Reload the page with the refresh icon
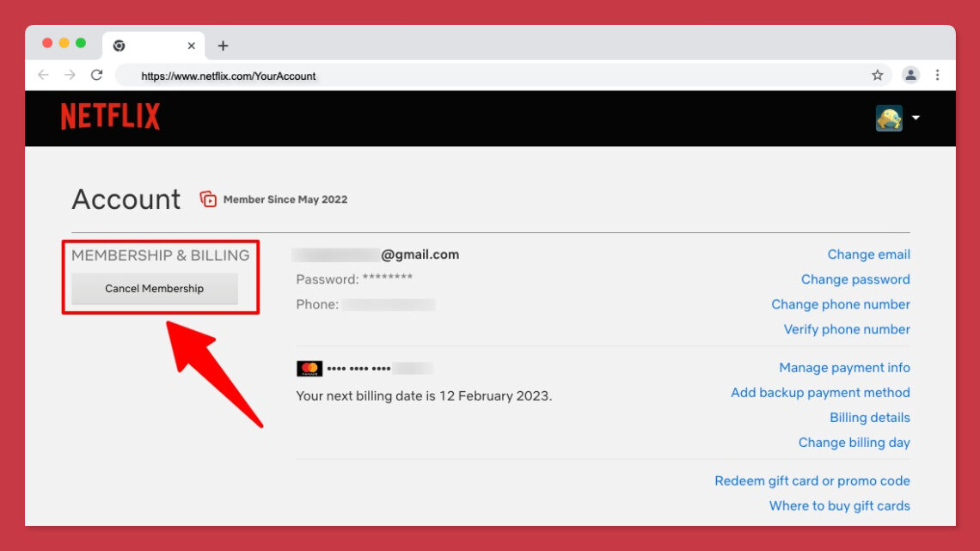The width and height of the screenshot is (980, 551). (96, 76)
